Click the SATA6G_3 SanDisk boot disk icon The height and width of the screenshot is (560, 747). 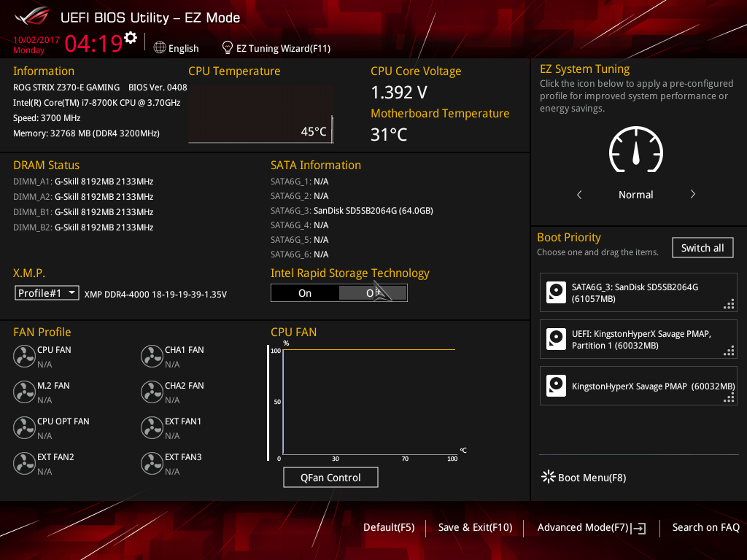tap(556, 292)
